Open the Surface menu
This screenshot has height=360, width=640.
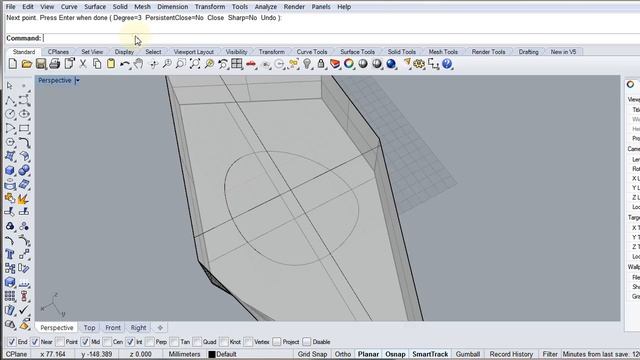pos(95,7)
